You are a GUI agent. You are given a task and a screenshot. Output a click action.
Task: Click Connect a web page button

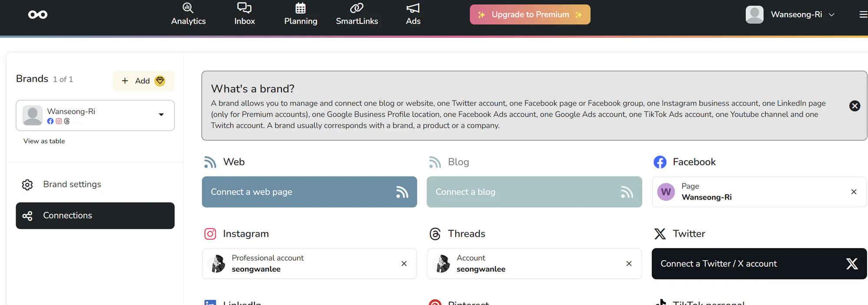coord(309,192)
